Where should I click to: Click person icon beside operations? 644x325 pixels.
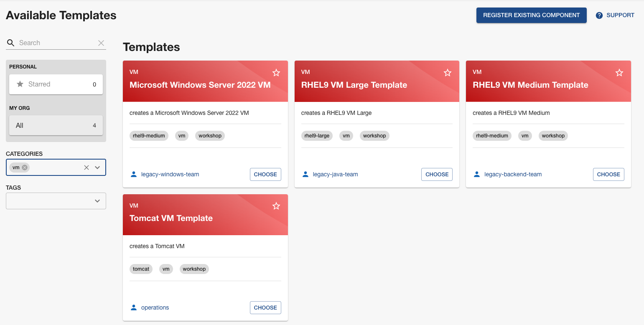tap(134, 307)
